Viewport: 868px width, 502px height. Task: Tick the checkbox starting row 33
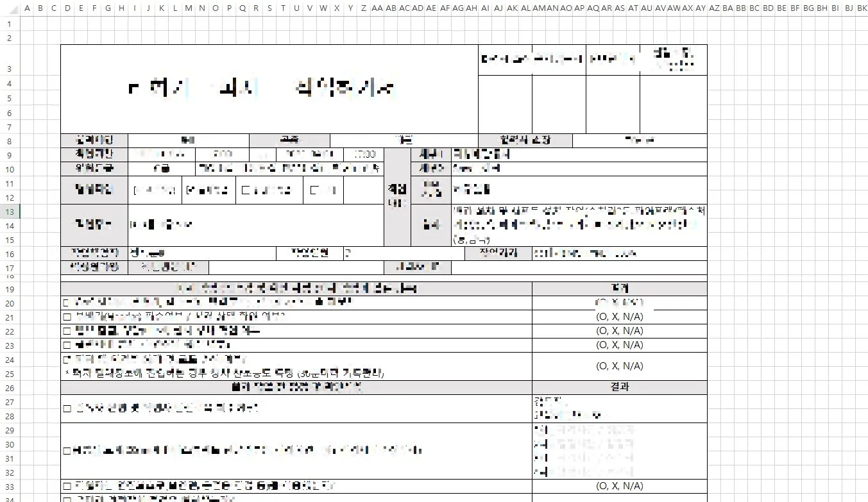[x=66, y=486]
